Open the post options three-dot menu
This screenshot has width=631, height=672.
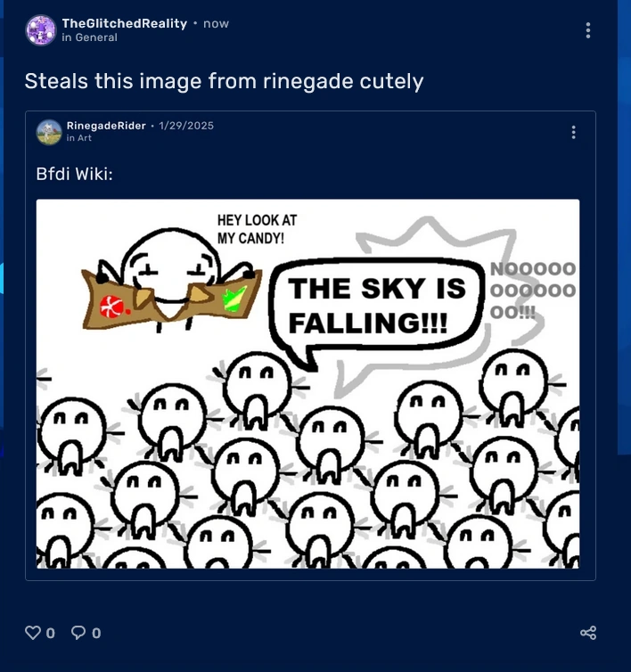pyautogui.click(x=587, y=30)
